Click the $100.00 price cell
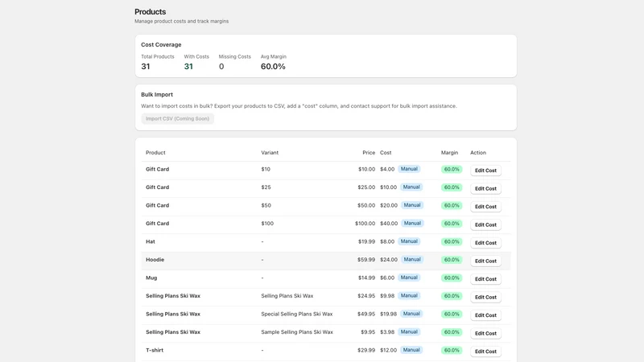This screenshot has width=644, height=362. pyautogui.click(x=365, y=224)
